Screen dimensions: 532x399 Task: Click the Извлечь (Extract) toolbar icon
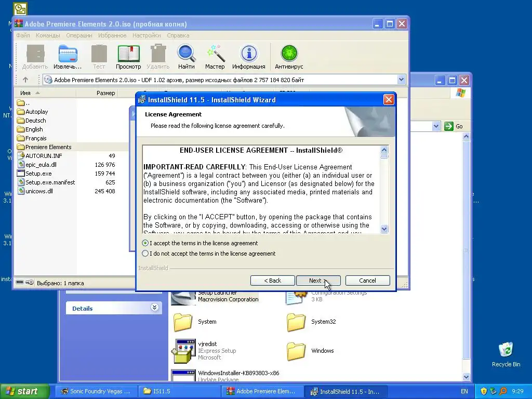[x=68, y=57]
